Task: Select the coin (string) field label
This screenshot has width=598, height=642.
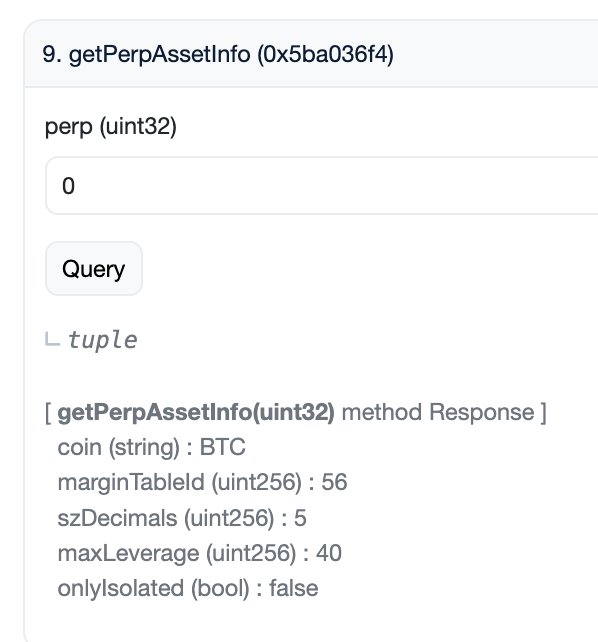Action: [119, 447]
